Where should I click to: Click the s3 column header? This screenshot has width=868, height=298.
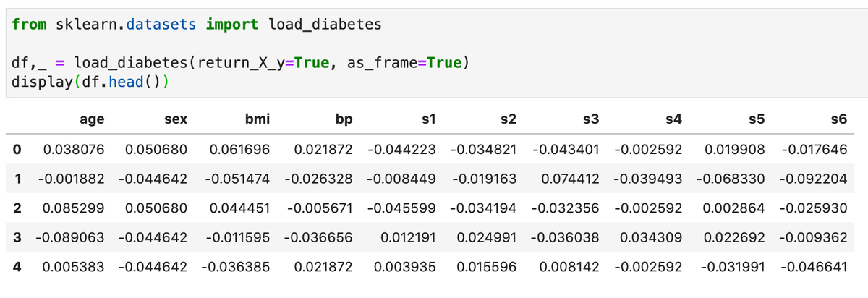[x=591, y=119]
